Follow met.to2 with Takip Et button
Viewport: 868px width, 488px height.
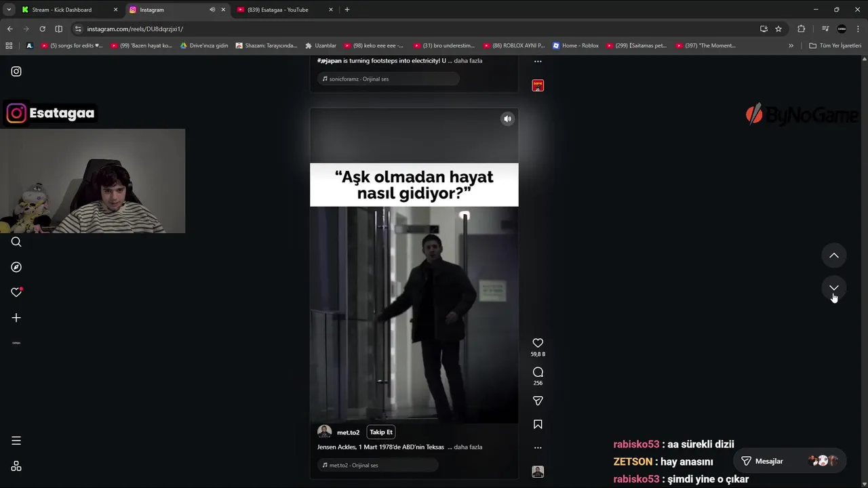pyautogui.click(x=381, y=432)
